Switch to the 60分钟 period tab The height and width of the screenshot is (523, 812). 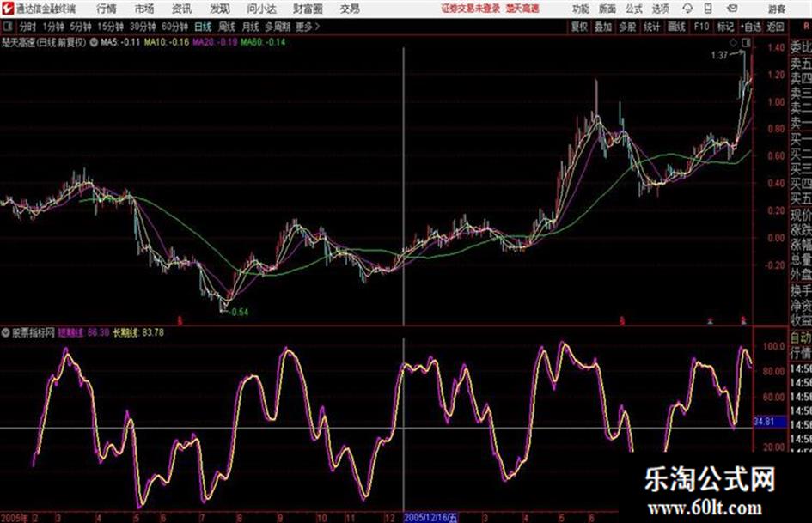point(174,27)
